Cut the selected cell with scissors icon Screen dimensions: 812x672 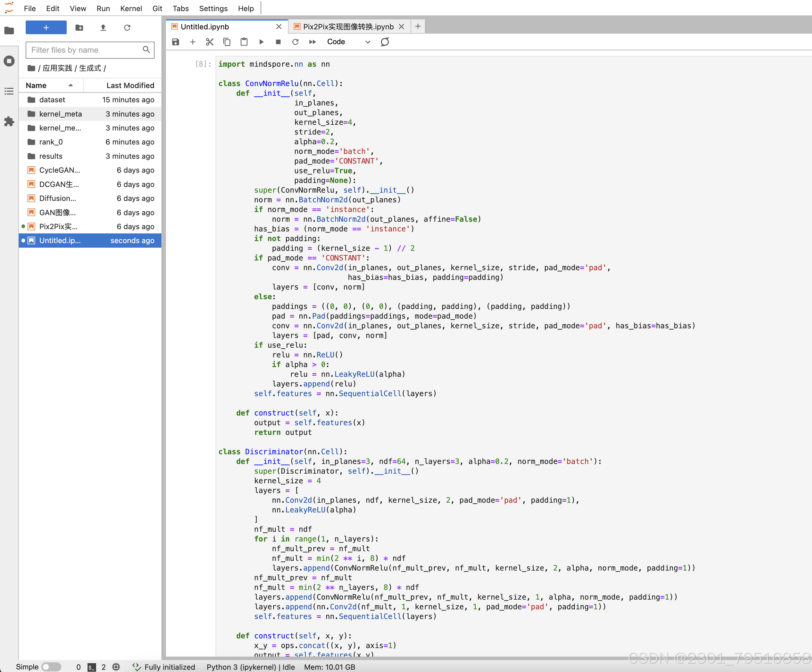tap(210, 42)
